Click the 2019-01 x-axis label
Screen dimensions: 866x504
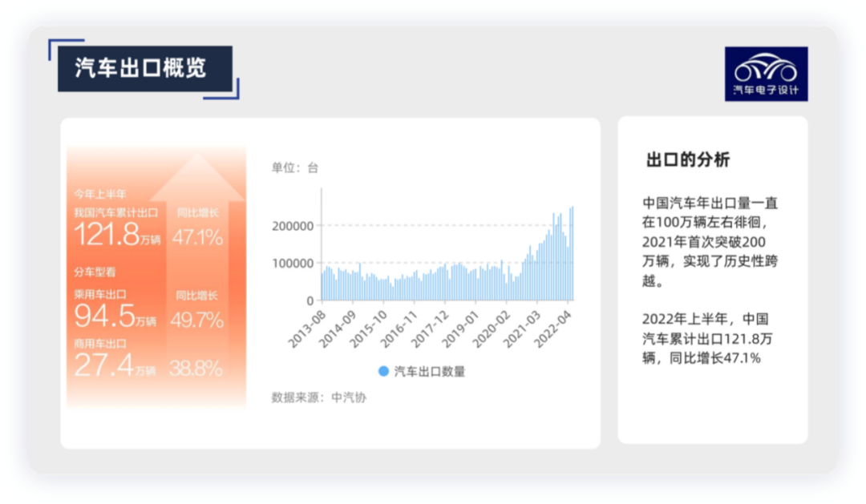(460, 329)
